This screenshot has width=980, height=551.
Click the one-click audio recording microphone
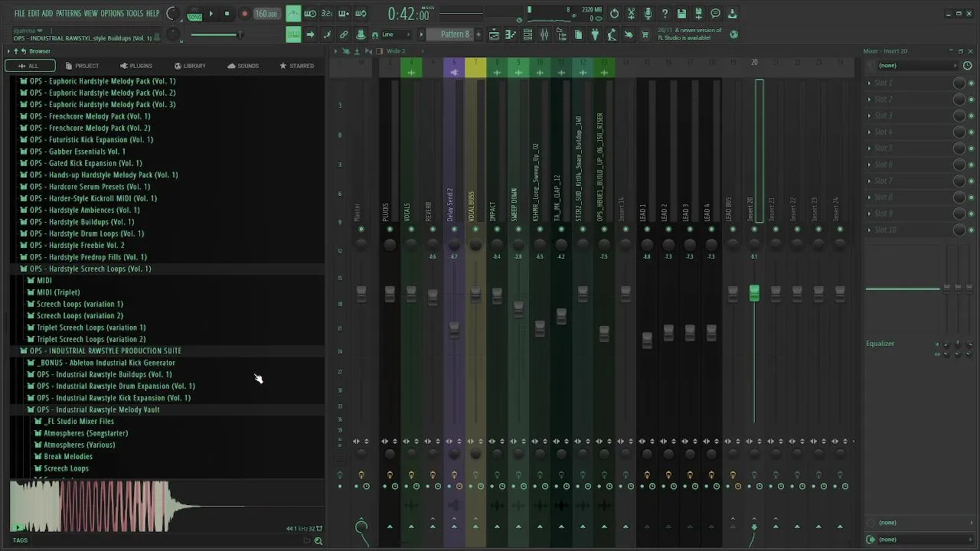(x=648, y=13)
